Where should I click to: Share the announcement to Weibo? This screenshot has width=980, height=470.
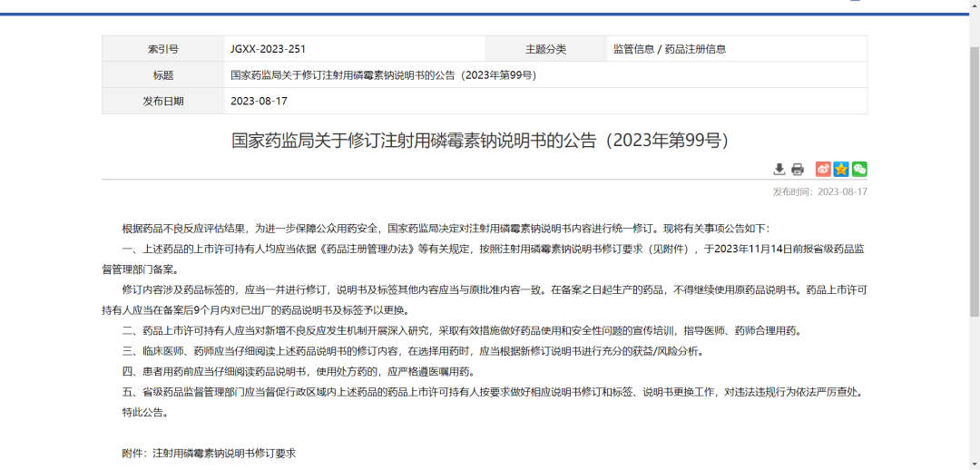823,170
